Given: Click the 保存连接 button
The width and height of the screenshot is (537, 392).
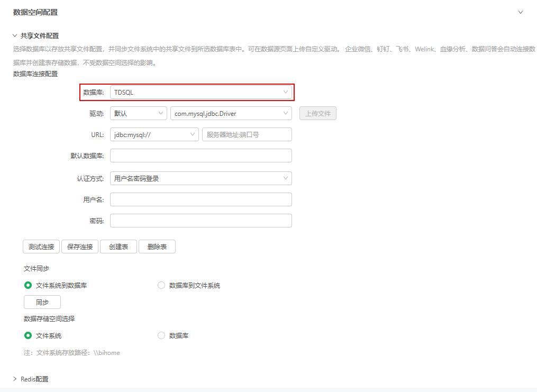Looking at the screenshot, I should [x=80, y=247].
